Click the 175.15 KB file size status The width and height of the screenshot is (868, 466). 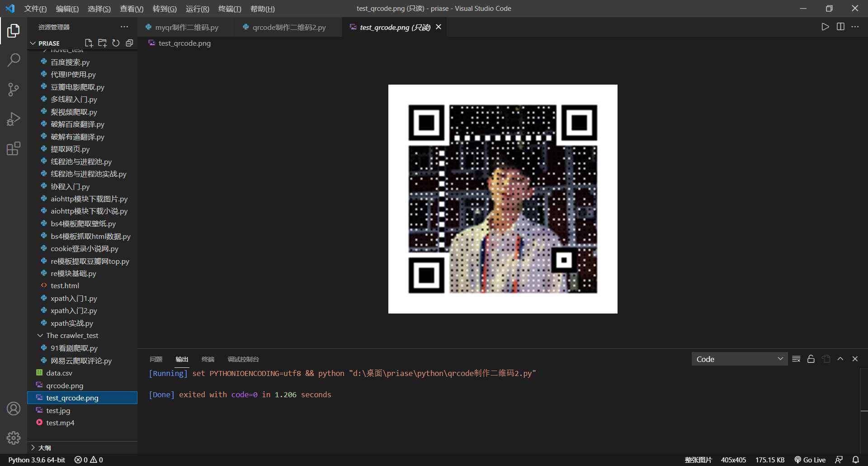click(770, 460)
